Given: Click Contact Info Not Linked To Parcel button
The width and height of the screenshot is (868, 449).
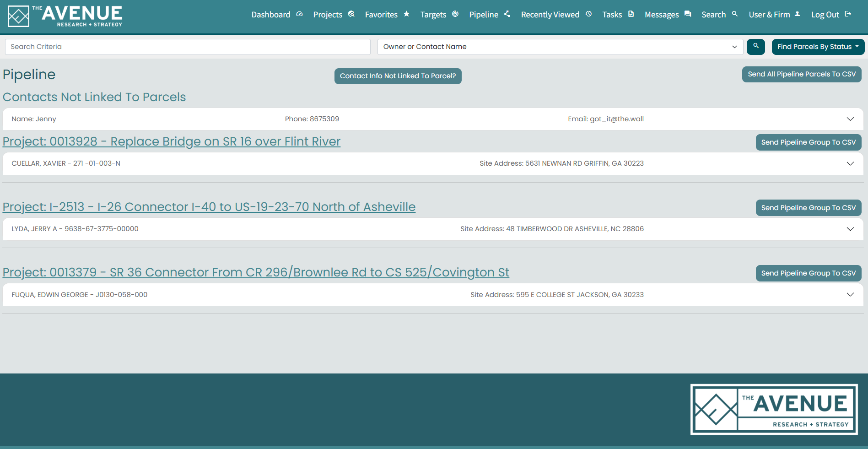Looking at the screenshot, I should tap(398, 76).
